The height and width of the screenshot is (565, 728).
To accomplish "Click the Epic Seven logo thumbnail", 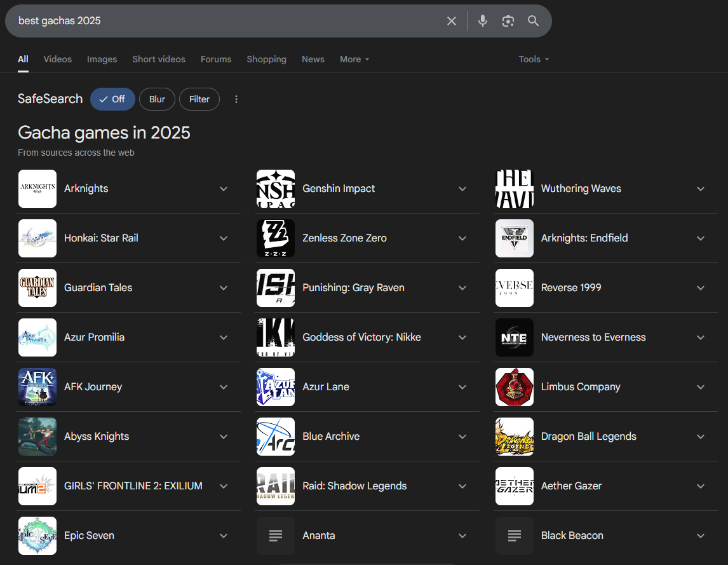I will pos(37,536).
